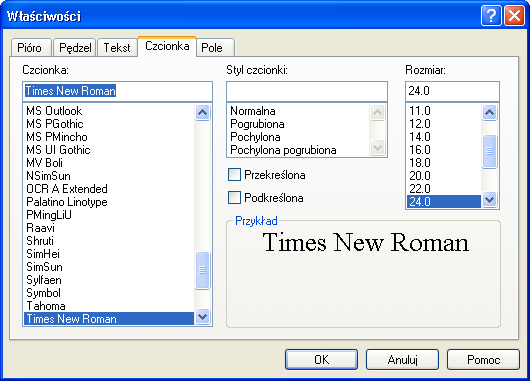
Task: Click the Pomoc button
Action: tap(483, 359)
